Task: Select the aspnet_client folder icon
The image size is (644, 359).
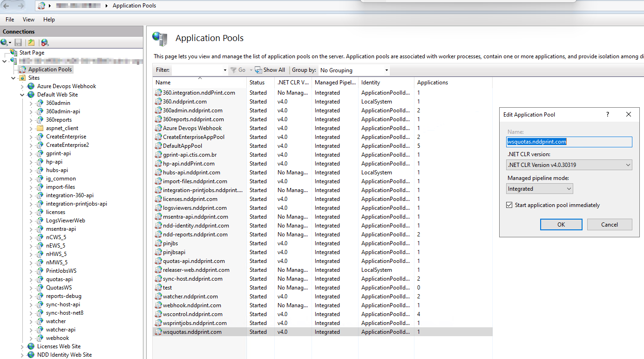Action: click(x=40, y=128)
